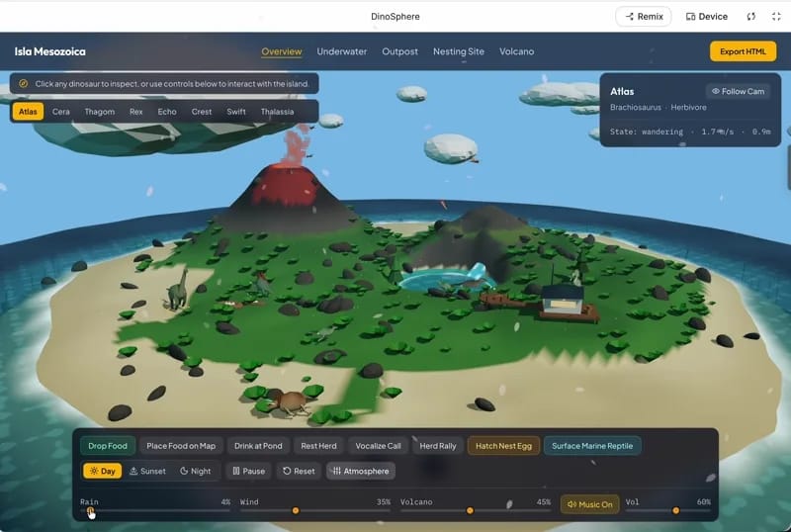Select the Crest dinosaur chip
791x532 pixels.
pos(202,112)
